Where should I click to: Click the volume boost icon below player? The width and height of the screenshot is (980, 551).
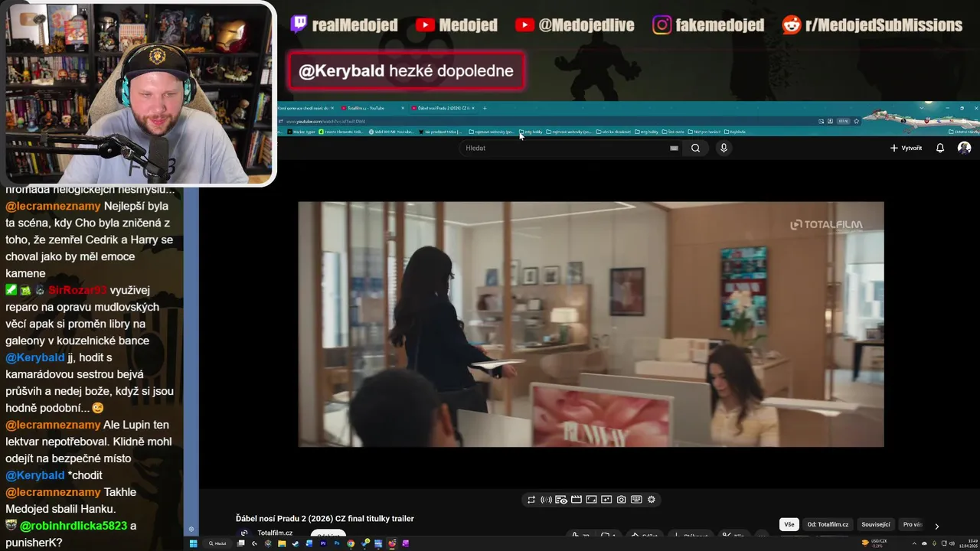pos(546,500)
